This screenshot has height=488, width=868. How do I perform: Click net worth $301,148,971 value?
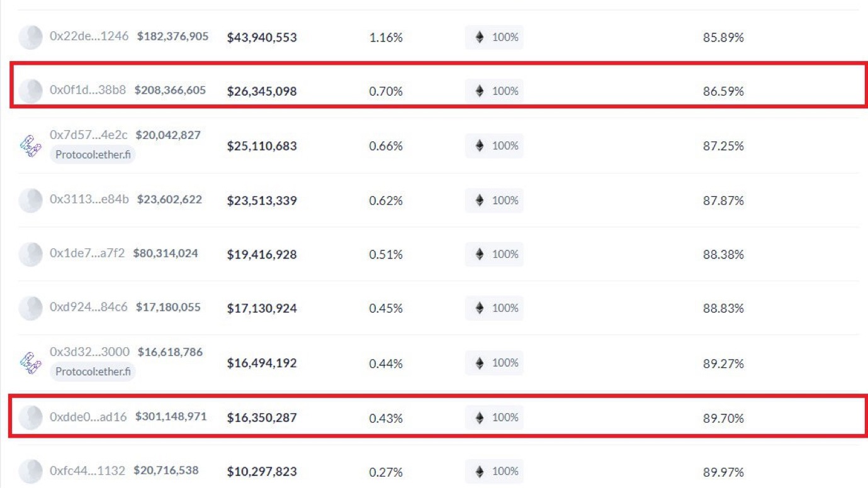(171, 417)
